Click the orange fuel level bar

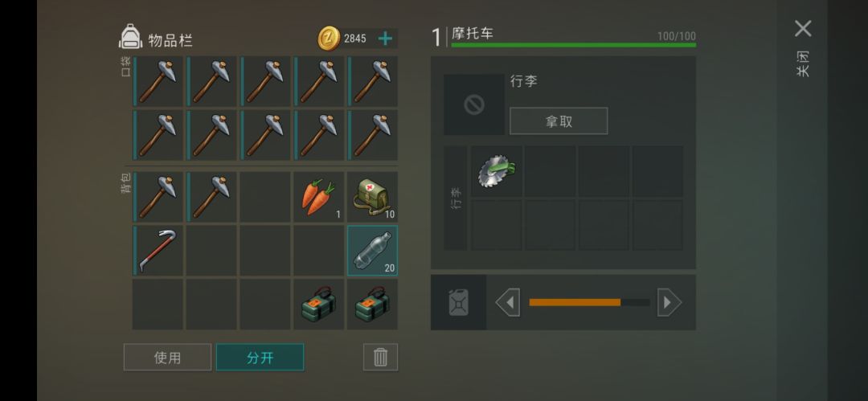(x=575, y=302)
